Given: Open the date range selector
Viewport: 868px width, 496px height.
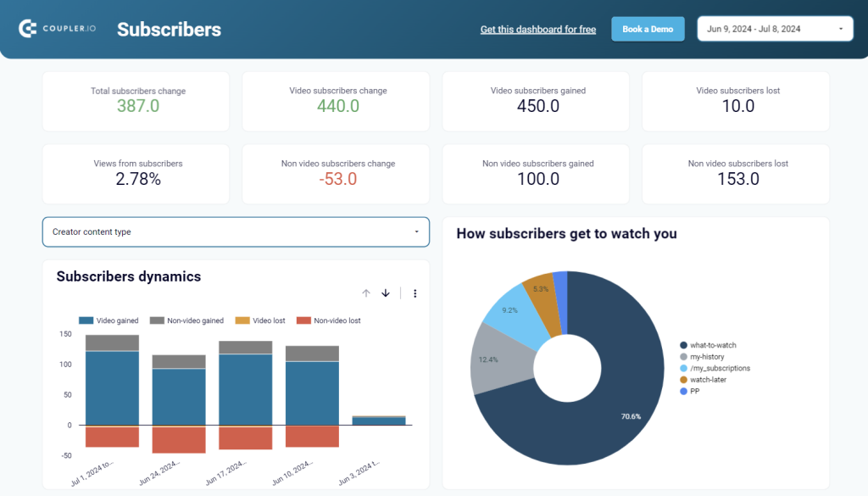Looking at the screenshot, I should (x=774, y=28).
